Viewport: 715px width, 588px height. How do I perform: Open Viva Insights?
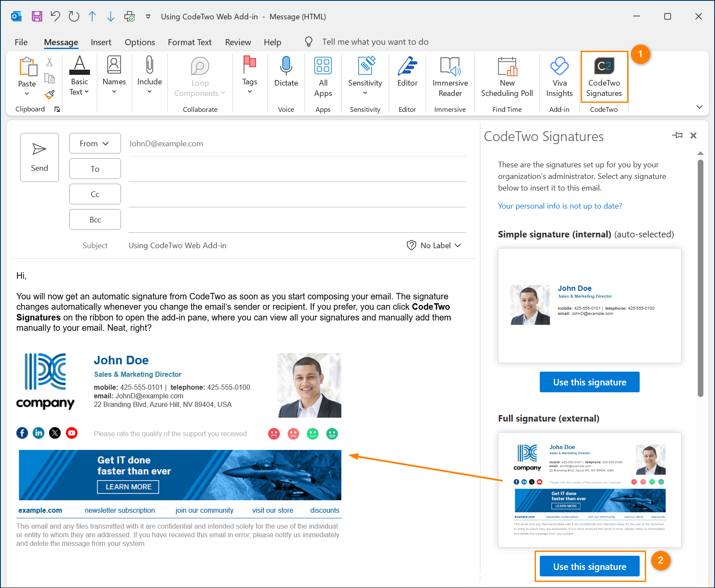pyautogui.click(x=559, y=77)
